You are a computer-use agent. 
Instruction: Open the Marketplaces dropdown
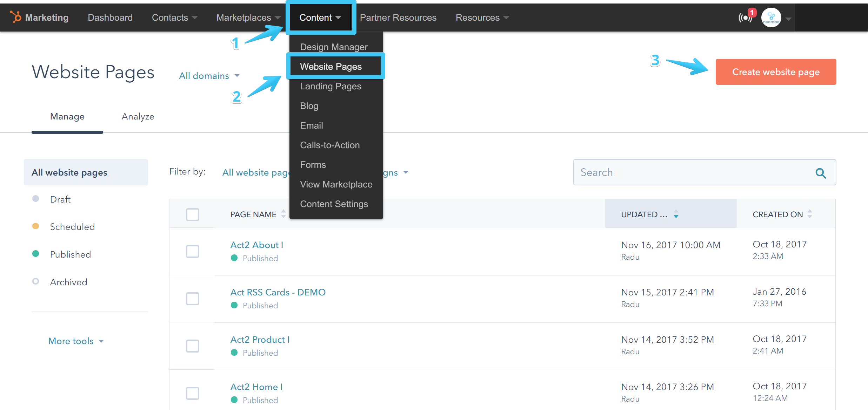coord(248,17)
